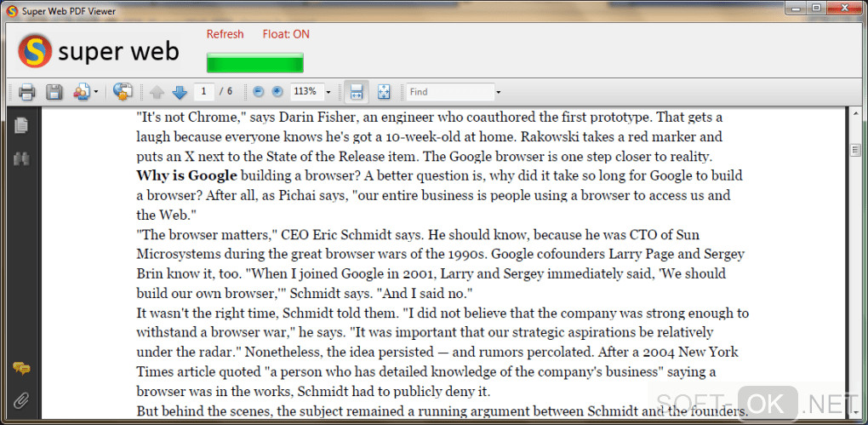The height and width of the screenshot is (425, 868).
Task: Click the page number field showing 1
Action: (204, 91)
